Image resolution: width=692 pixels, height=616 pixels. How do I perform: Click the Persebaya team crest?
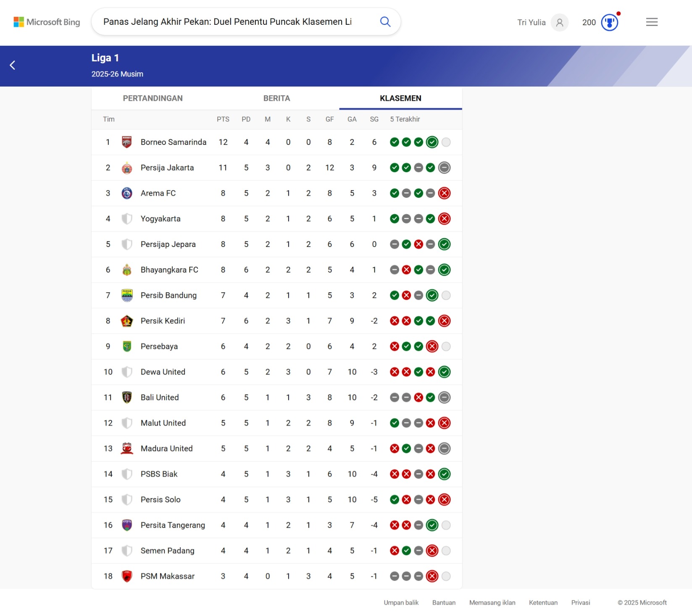[x=127, y=346]
